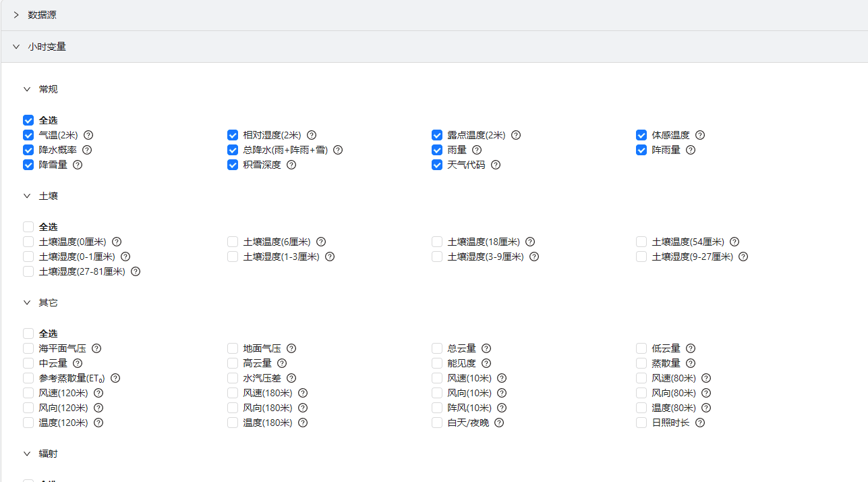Click the question mark icon next to 天气代码

point(496,165)
